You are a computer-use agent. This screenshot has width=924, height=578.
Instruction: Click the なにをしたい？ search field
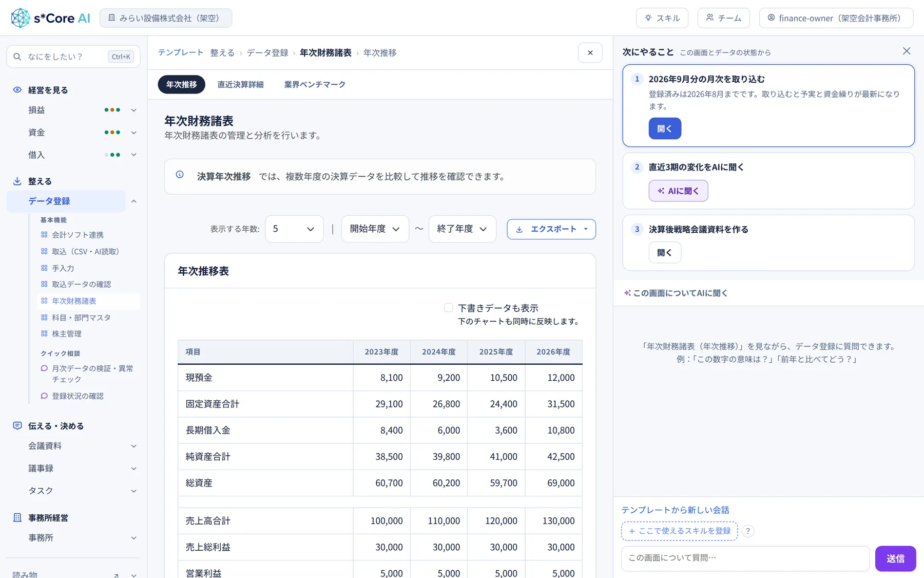[x=73, y=57]
